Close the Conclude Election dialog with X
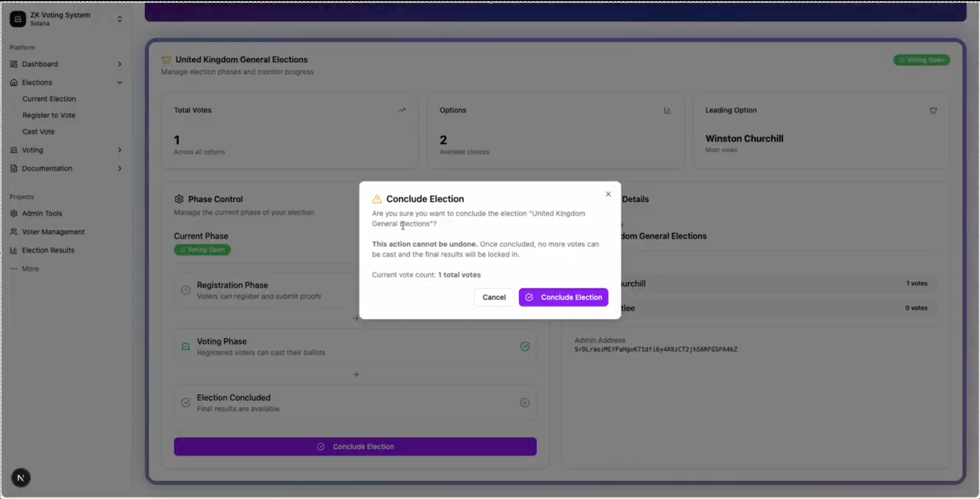 [x=608, y=194]
